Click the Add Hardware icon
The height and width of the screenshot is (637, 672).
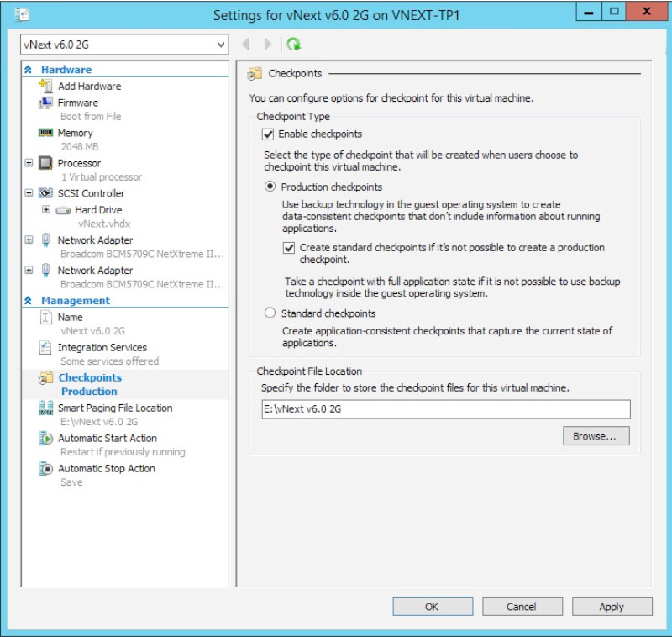(x=45, y=86)
